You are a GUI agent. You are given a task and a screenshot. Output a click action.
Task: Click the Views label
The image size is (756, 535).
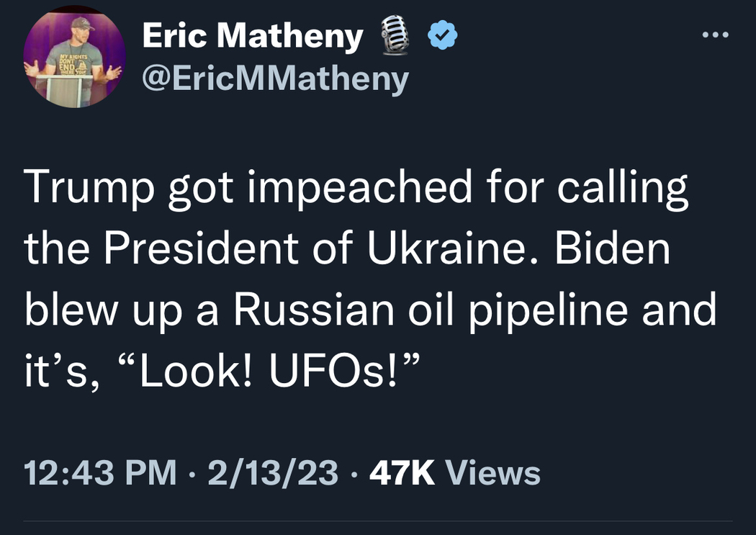[x=493, y=473]
